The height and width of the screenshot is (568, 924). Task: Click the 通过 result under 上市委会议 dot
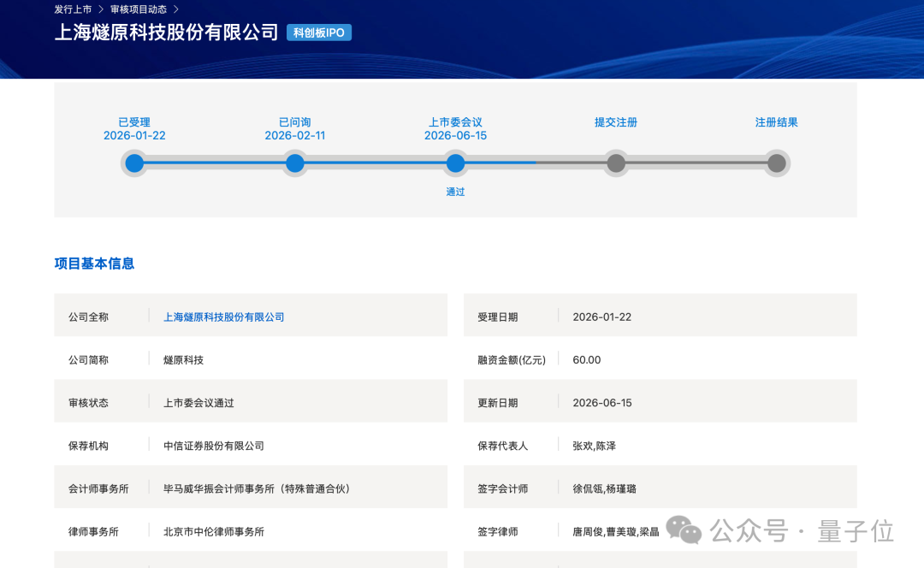click(455, 192)
